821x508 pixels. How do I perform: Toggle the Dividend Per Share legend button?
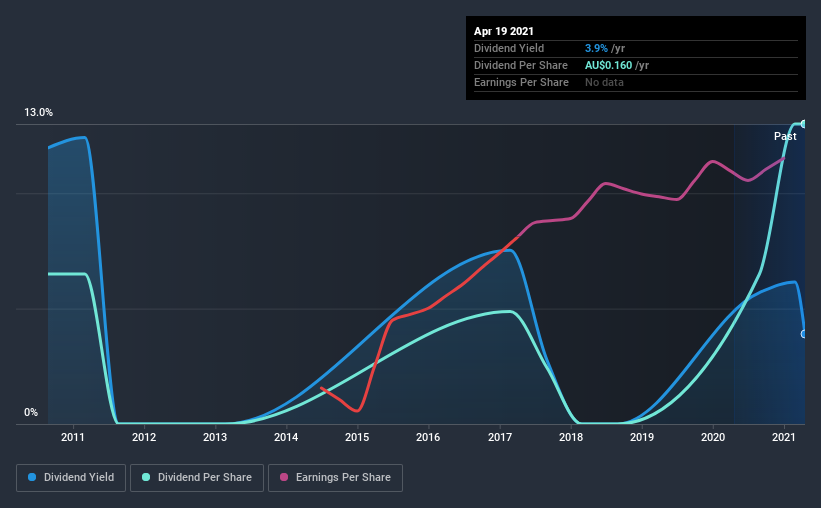(x=197, y=478)
